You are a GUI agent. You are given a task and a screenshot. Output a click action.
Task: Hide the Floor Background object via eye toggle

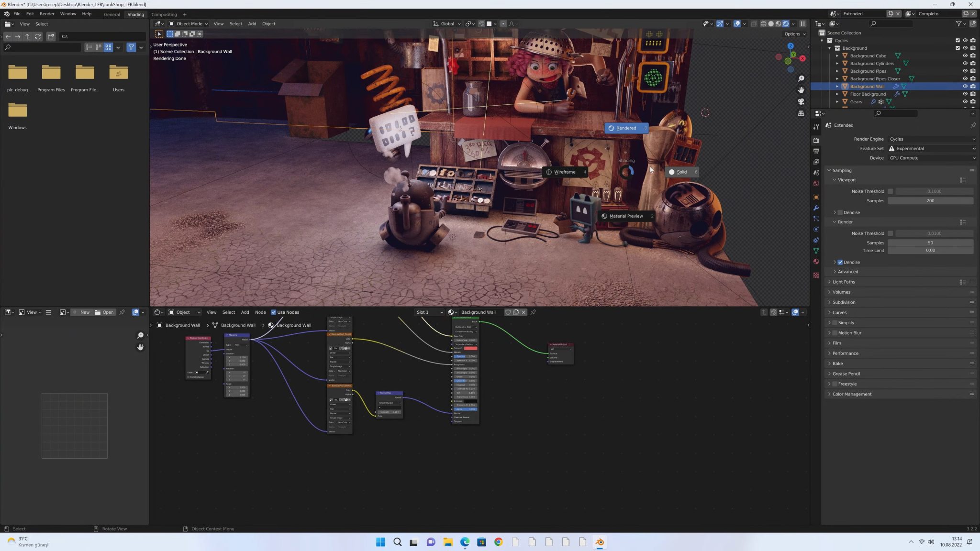965,94
